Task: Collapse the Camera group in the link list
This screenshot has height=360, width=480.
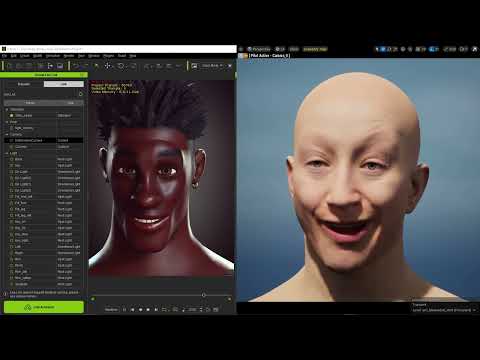Action: tap(7, 134)
